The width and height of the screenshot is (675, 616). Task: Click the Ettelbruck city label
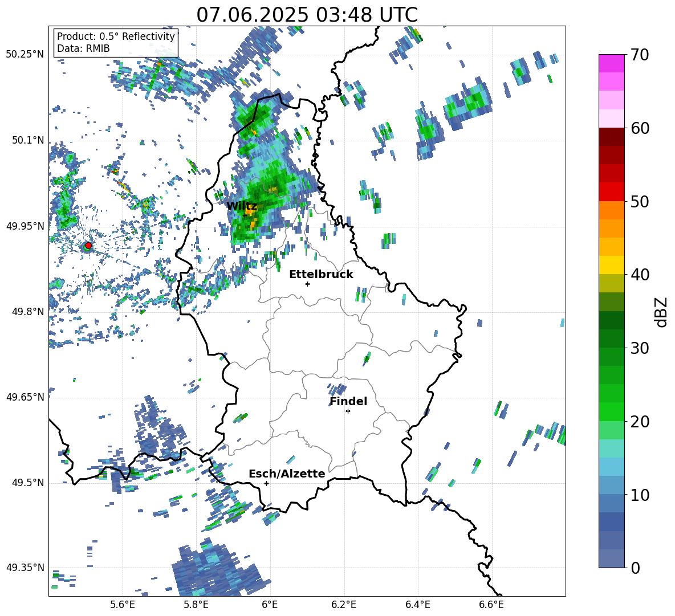point(321,275)
